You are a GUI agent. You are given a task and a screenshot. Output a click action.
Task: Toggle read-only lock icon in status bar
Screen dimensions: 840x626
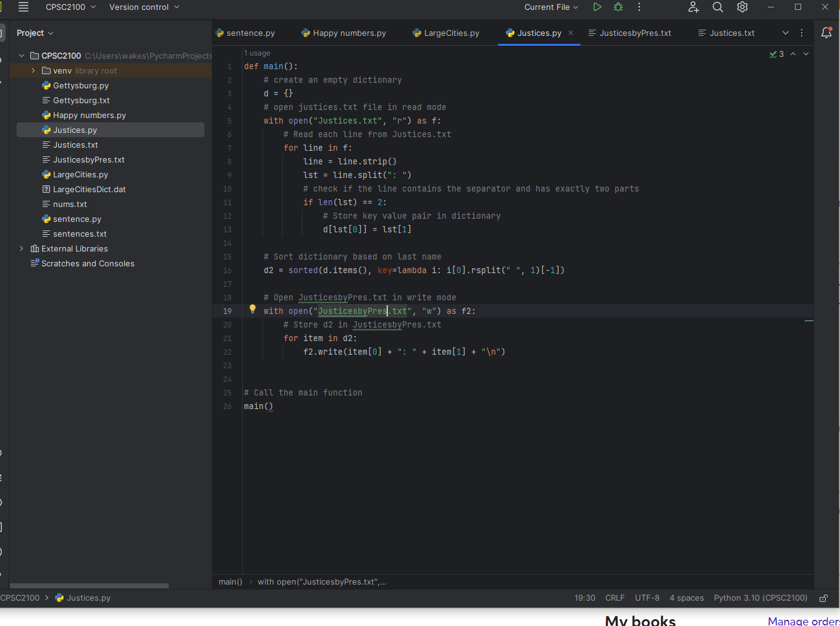823,598
